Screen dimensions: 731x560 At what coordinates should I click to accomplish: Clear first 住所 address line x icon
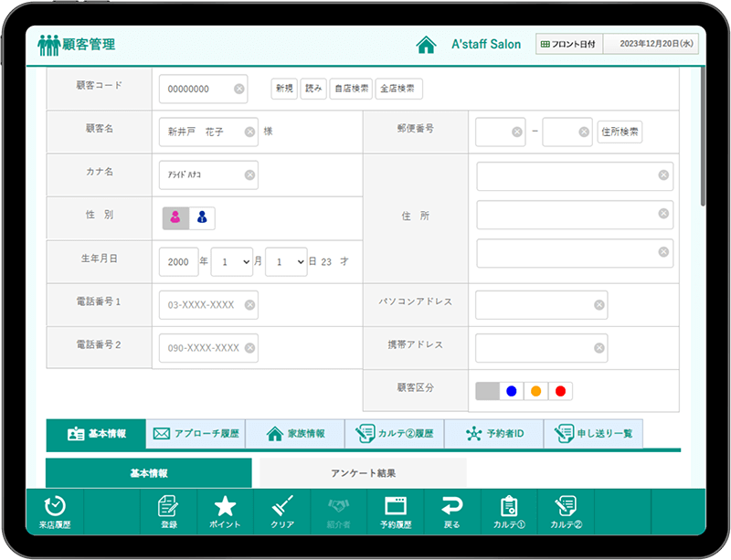tap(664, 174)
